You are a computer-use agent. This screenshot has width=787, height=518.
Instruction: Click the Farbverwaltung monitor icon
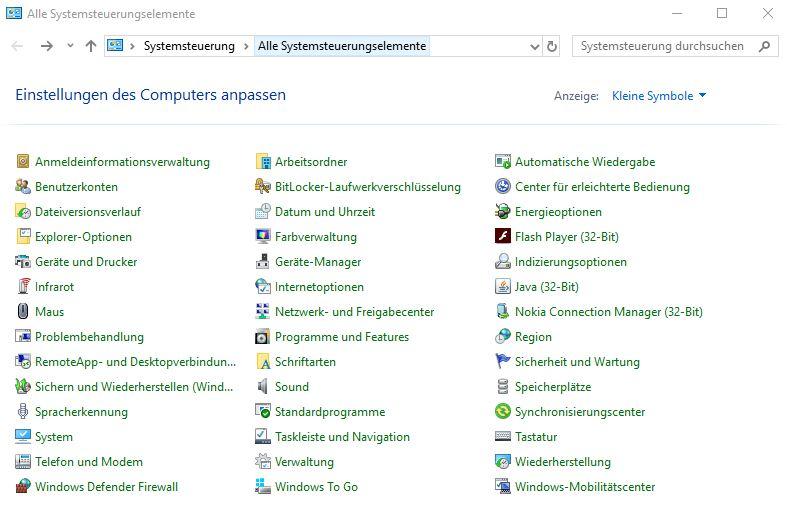tap(263, 236)
